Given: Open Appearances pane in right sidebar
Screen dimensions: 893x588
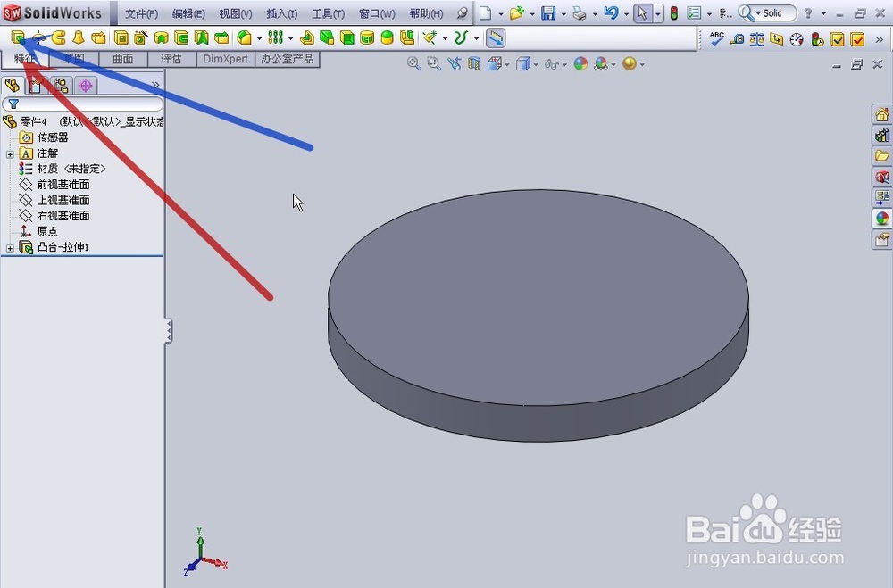Looking at the screenshot, I should [x=881, y=218].
